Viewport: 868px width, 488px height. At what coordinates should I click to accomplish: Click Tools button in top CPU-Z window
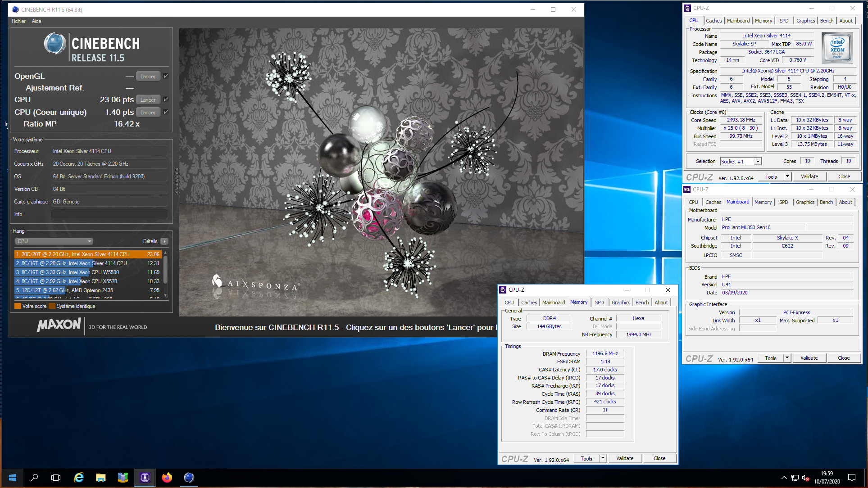click(x=771, y=177)
